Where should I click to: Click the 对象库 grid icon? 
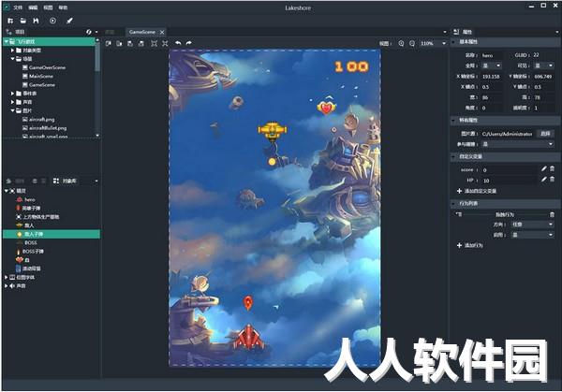(x=56, y=181)
